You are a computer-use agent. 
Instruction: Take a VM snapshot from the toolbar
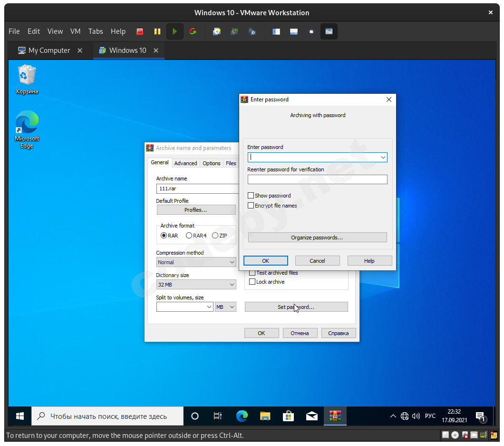coord(217,31)
